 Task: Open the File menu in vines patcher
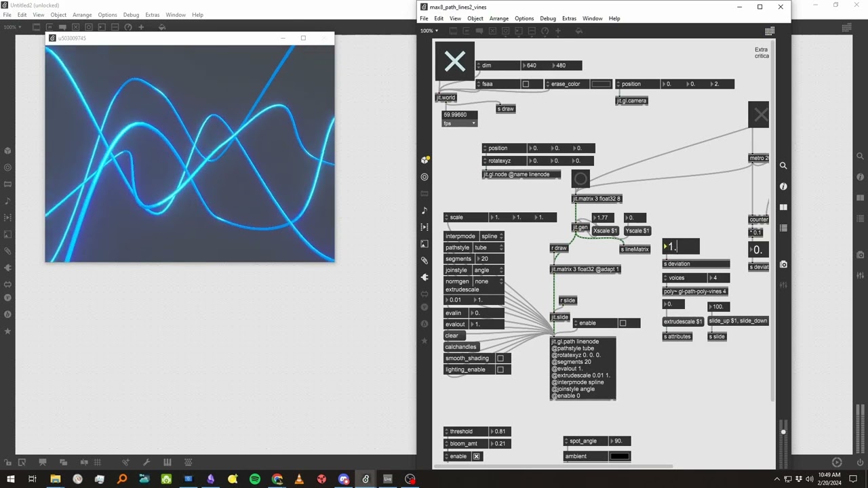click(x=424, y=18)
